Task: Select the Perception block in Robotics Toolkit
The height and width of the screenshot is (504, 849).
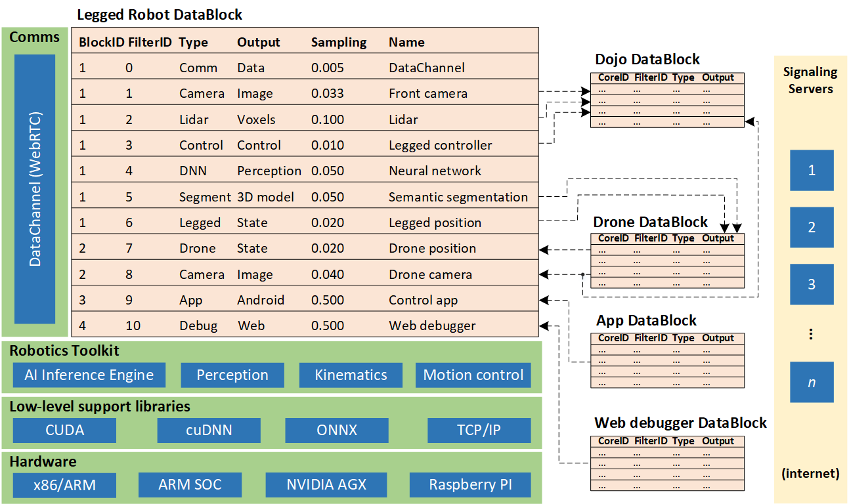Action: pos(232,375)
